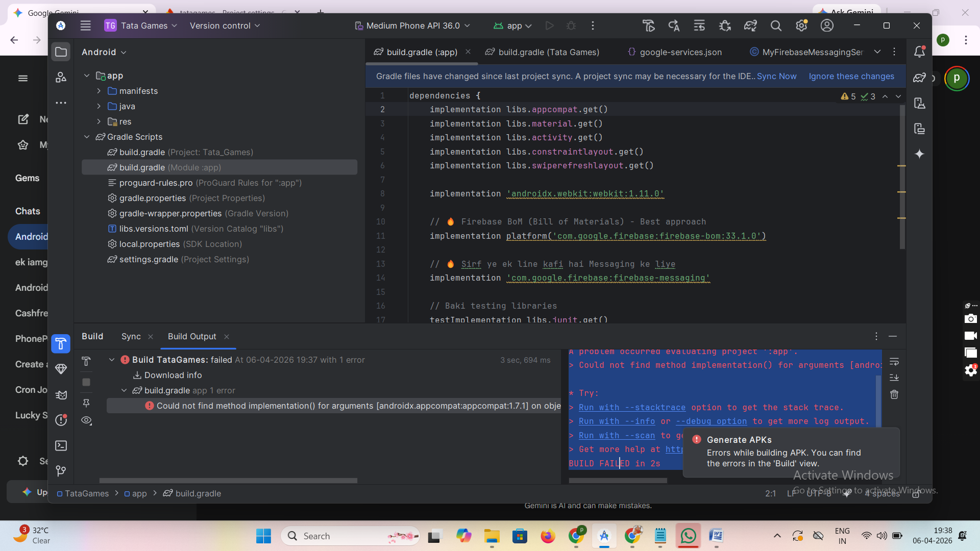This screenshot has height=551, width=980.
Task: Toggle scroll to end in build output
Action: pos(894,378)
